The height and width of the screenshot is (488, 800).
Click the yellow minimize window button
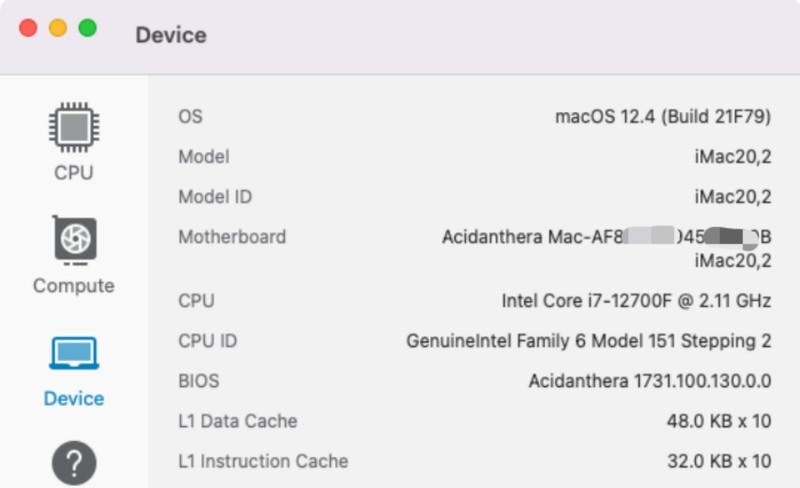click(x=58, y=28)
